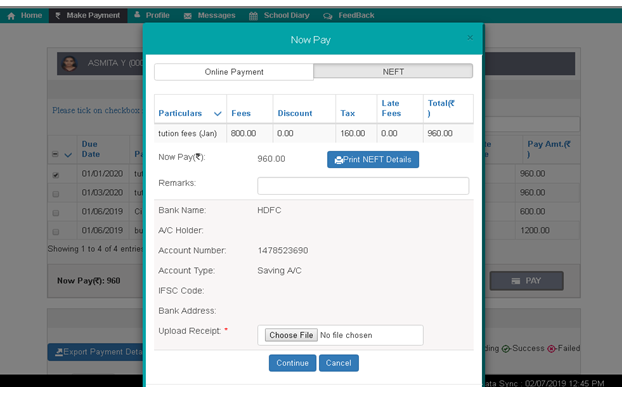Image resolution: width=622 pixels, height=396 pixels.
Task: Toggle the select-all checkbox in table header
Action: [x=55, y=154]
